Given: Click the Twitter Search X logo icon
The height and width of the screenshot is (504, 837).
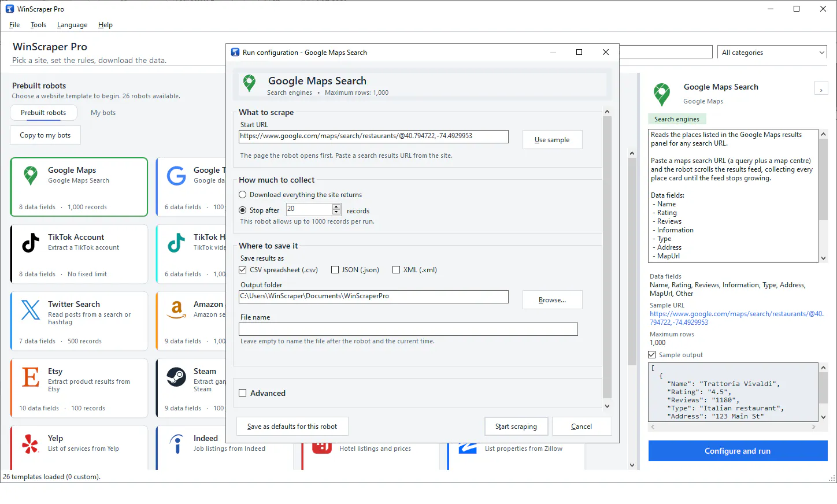Looking at the screenshot, I should point(31,310).
